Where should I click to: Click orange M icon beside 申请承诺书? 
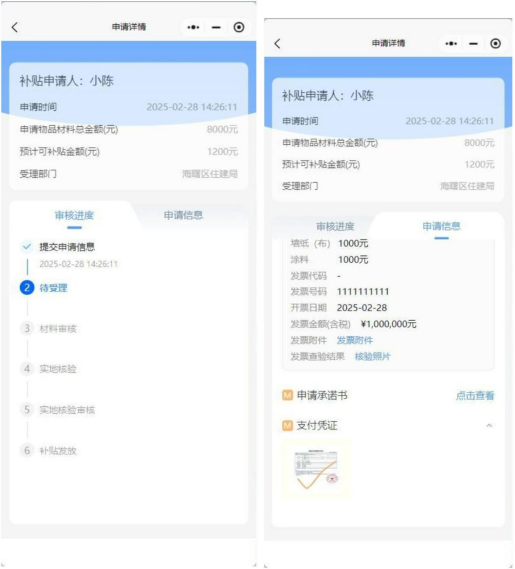tap(287, 395)
